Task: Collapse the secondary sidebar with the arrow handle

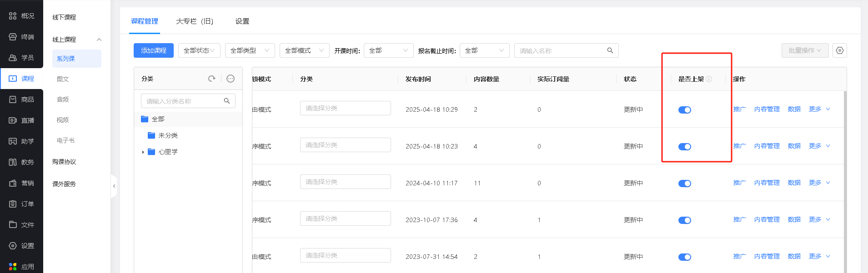Action: tap(114, 186)
